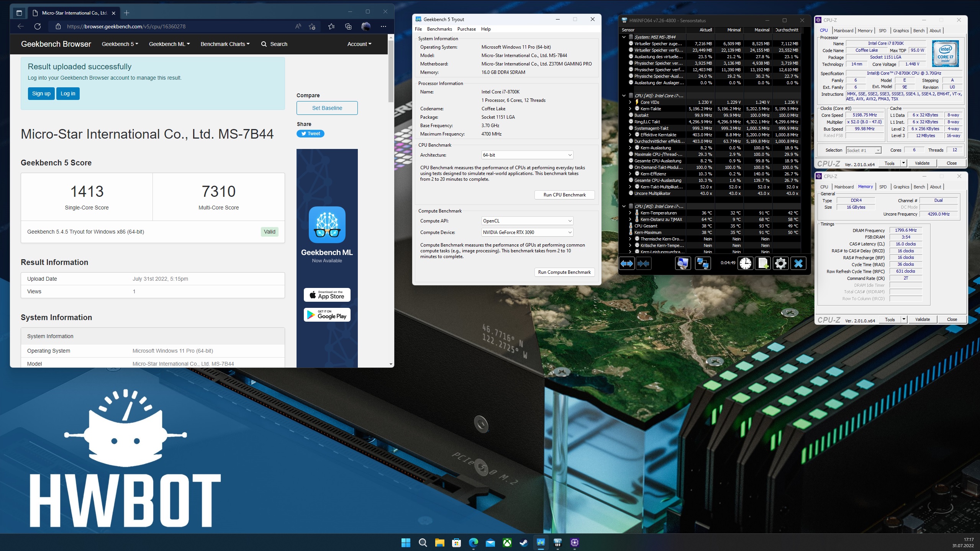Screen dimensions: 980x551
Task: Open HWiNFO sensor settings gear icon
Action: tap(780, 263)
